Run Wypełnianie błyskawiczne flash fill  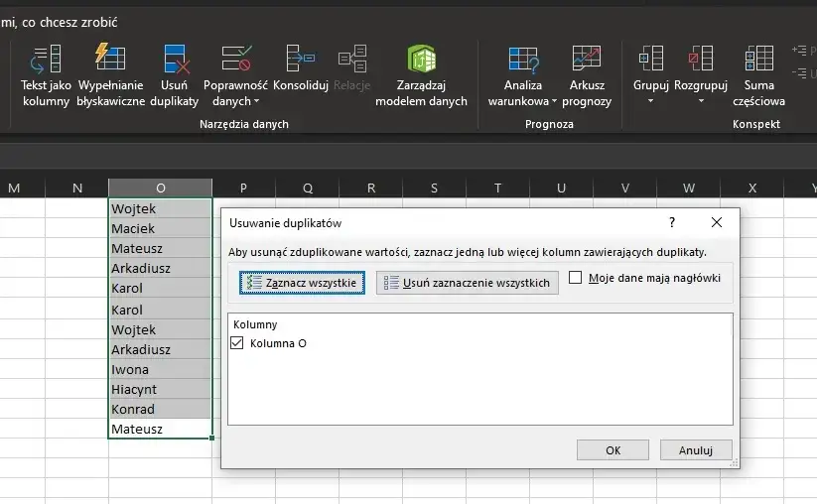pyautogui.click(x=110, y=75)
